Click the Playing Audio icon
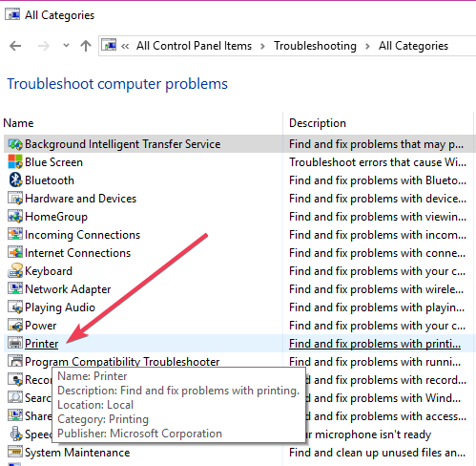Screen dimensions: 476x466 tap(15, 307)
